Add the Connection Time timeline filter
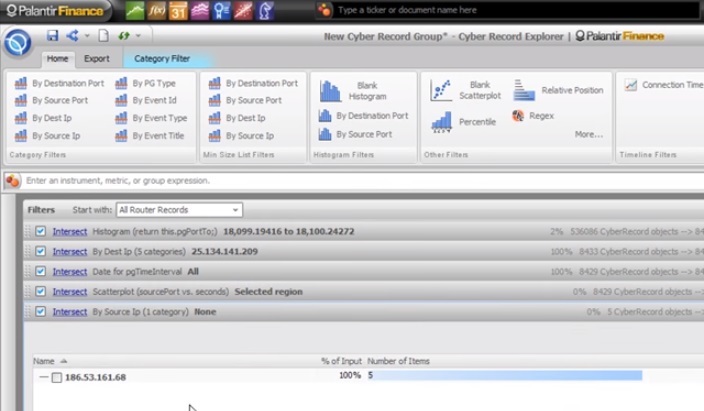This screenshot has height=411, width=704. pos(664,84)
